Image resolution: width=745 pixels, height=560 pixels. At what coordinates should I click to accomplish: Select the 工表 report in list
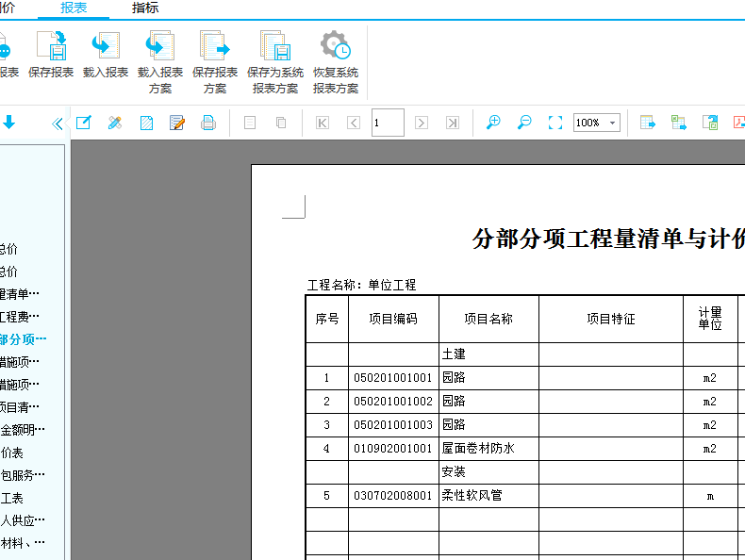coord(11,498)
